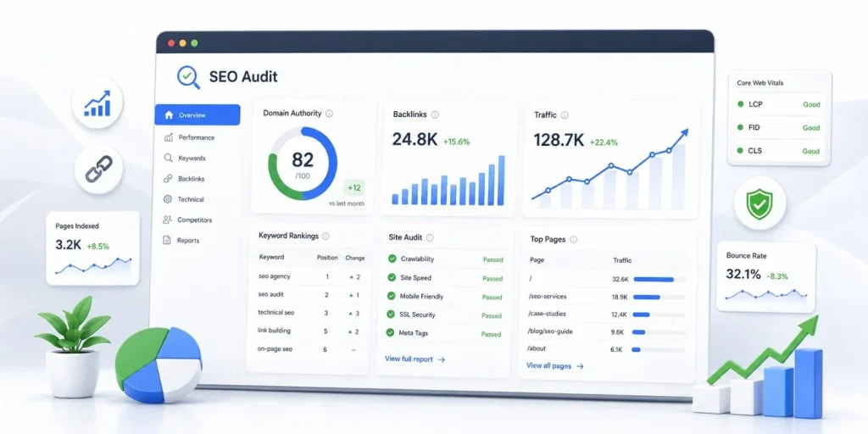Screen dimensions: 868x434
Task: Click the /about page entry
Action: [x=537, y=348]
